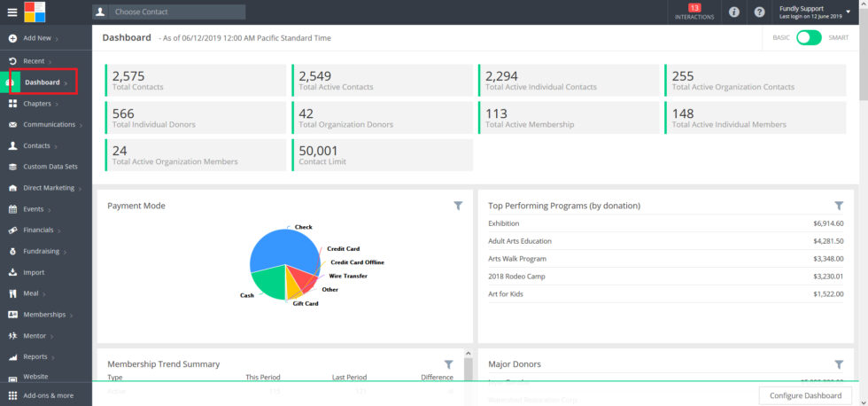Click the Recent history icon
Image resolution: width=868 pixels, height=406 pixels.
12,61
